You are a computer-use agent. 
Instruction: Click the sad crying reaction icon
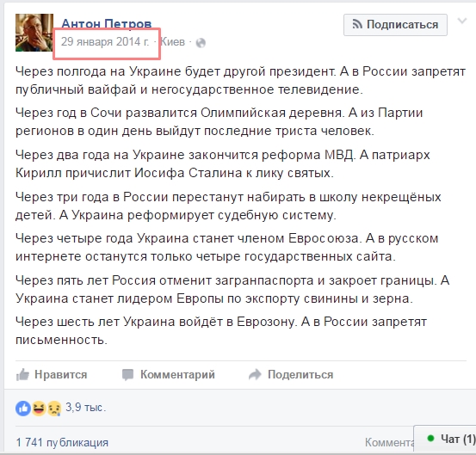[54, 408]
